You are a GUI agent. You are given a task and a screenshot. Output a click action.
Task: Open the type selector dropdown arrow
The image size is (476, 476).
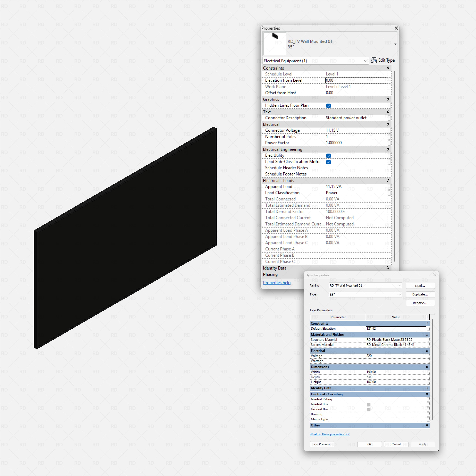click(x=395, y=44)
